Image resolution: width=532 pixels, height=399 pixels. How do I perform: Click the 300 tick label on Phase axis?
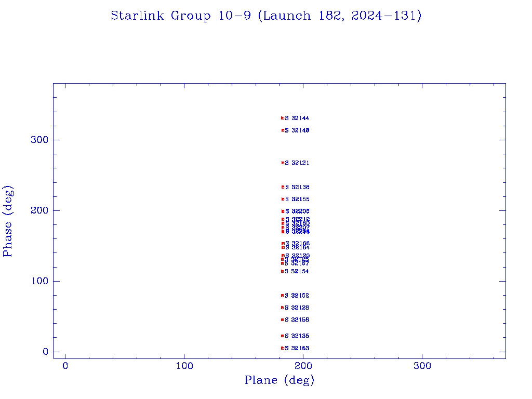point(39,140)
